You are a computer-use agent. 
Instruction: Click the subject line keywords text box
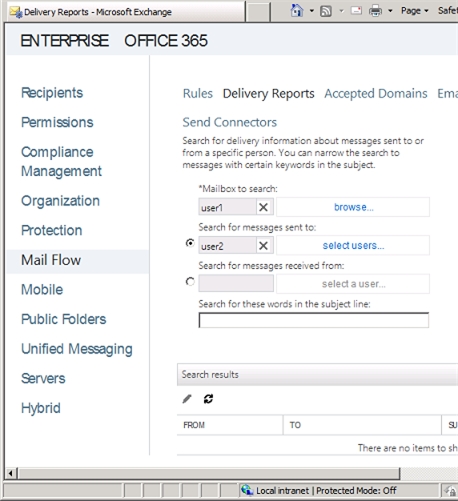(x=314, y=320)
